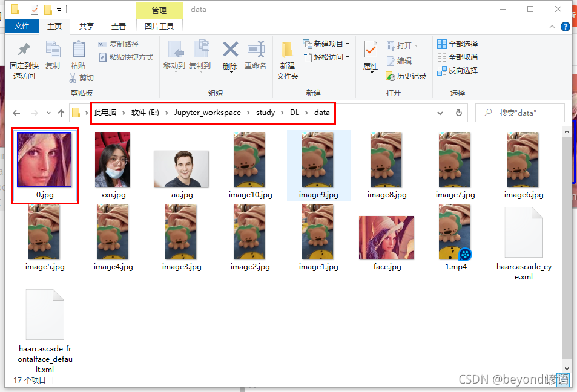This screenshot has width=577, height=392.
Task: Switch to the Share (共享) tab
Action: coord(87,26)
